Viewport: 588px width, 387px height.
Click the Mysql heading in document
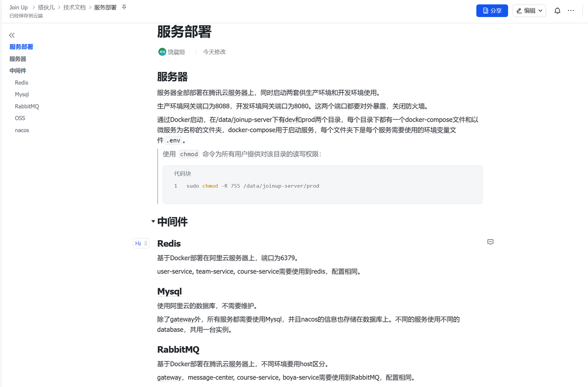tap(170, 292)
